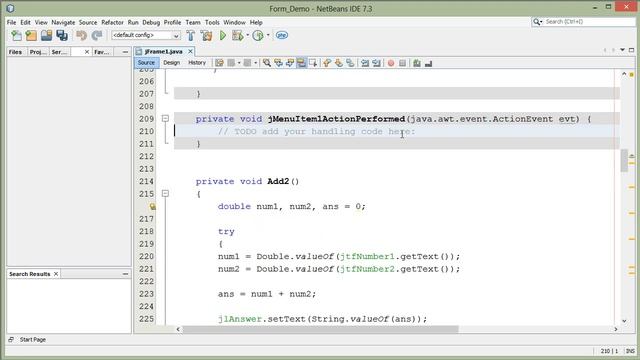Click the Clean and Build Project icon
Screen dimensions: 640x360
[x=207, y=36]
